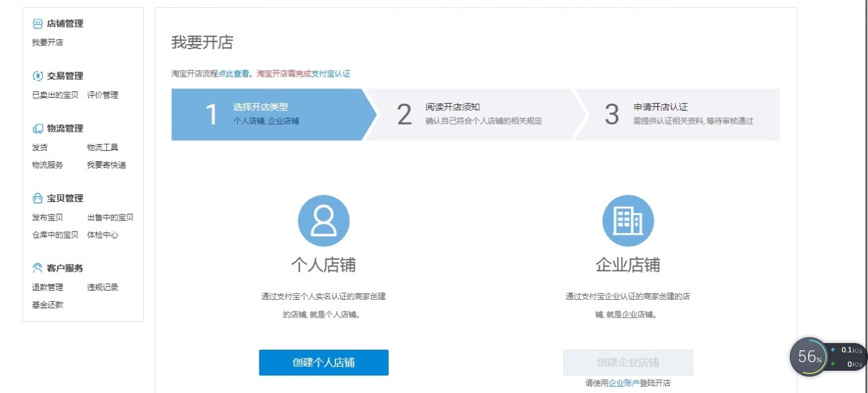Screen dimensions: 868x393
Task: Click the floating 56% system usage widget
Action: 809,358
